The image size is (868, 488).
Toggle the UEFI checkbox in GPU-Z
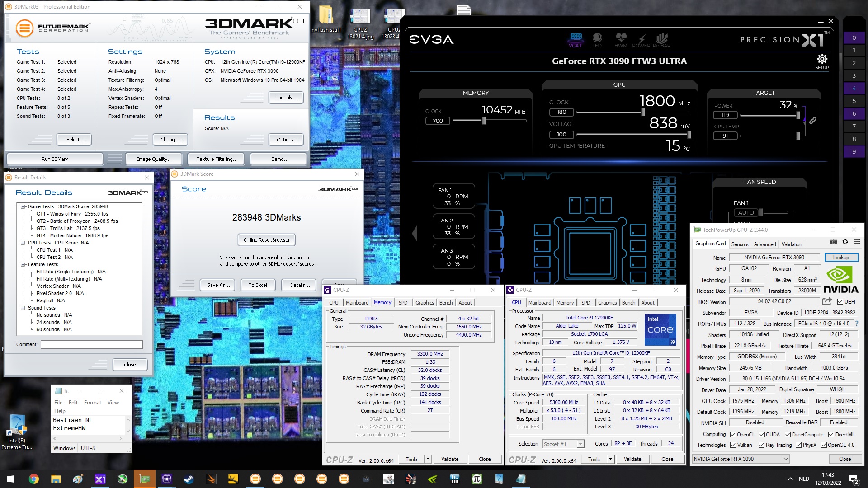[x=840, y=302]
